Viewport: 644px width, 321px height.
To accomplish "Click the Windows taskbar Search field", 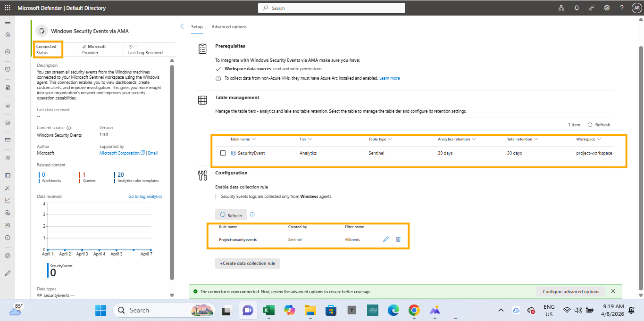I will point(164,310).
